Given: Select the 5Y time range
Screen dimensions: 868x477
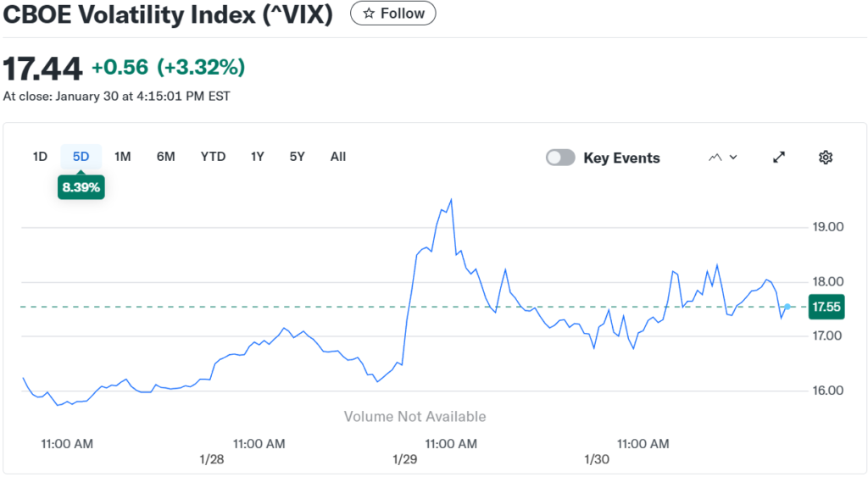Looking at the screenshot, I should (297, 157).
